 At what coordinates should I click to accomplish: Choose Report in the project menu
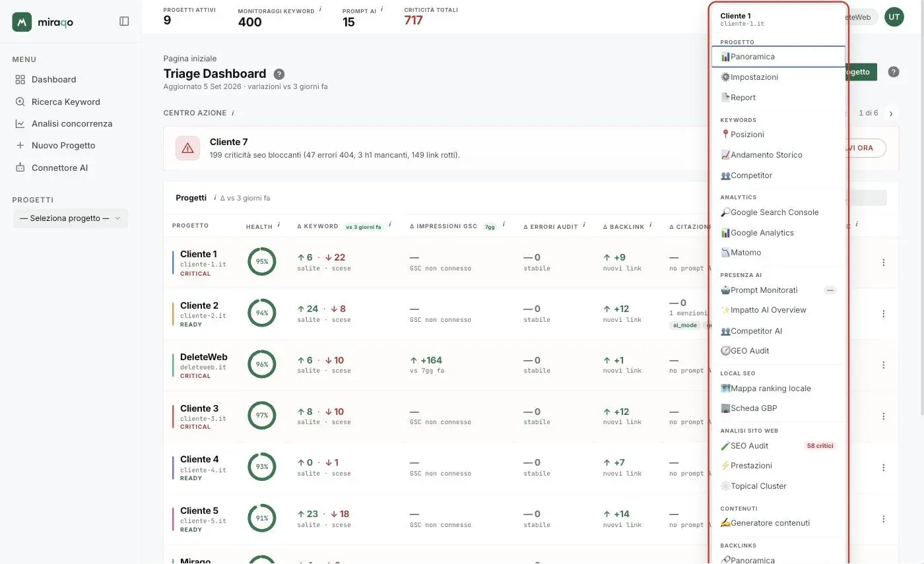point(778,98)
